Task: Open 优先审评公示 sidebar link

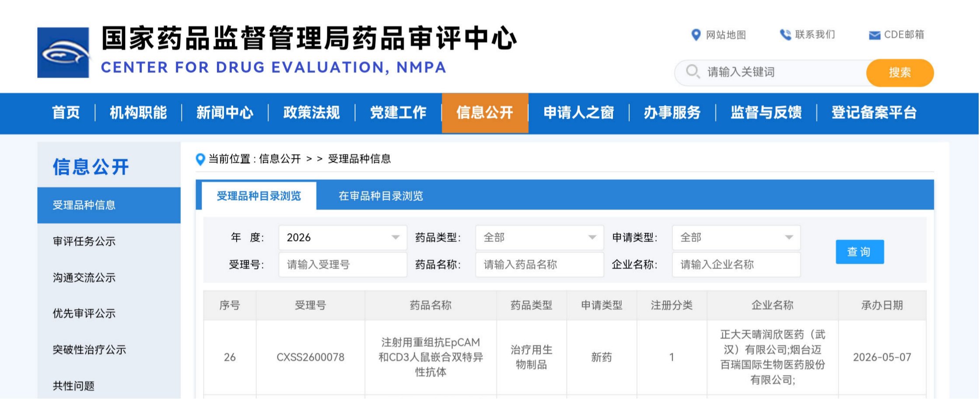Action: point(84,314)
